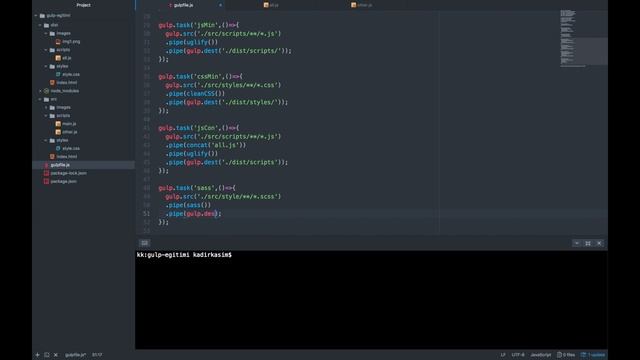Screen dimensions: 640x360
Task: Collapse dist styles folder
Action: (46, 66)
